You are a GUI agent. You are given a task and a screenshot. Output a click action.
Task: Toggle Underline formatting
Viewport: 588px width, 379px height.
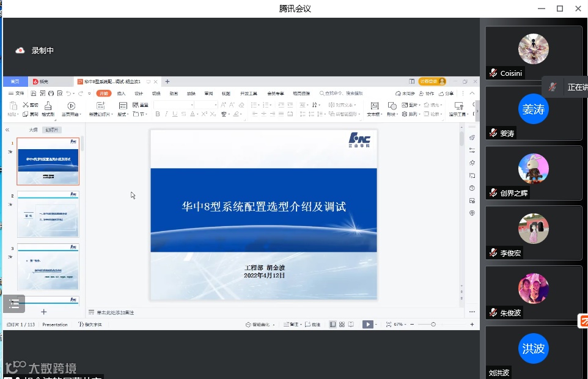click(175, 114)
